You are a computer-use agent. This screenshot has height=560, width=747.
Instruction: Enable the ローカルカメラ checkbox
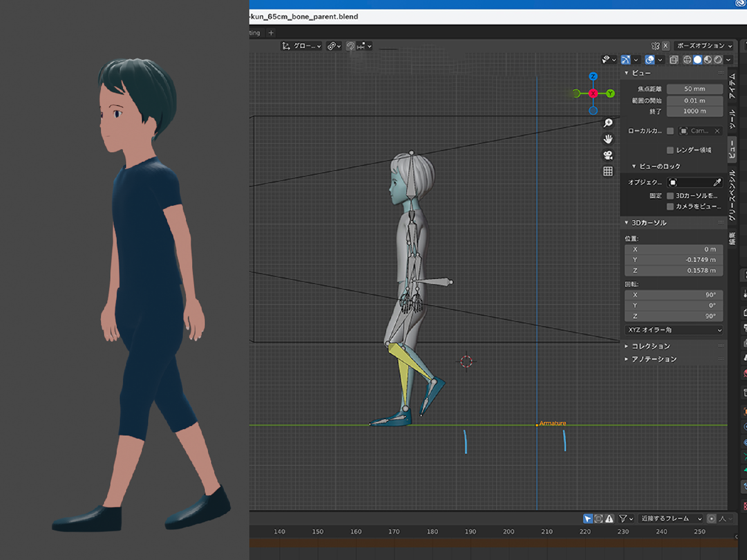(x=670, y=131)
